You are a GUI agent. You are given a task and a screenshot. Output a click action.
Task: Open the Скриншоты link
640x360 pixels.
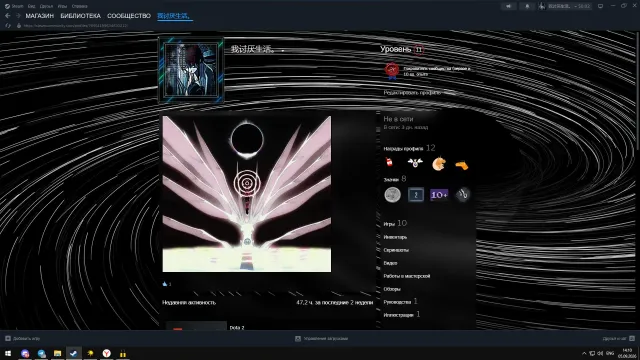pyautogui.click(x=396, y=250)
